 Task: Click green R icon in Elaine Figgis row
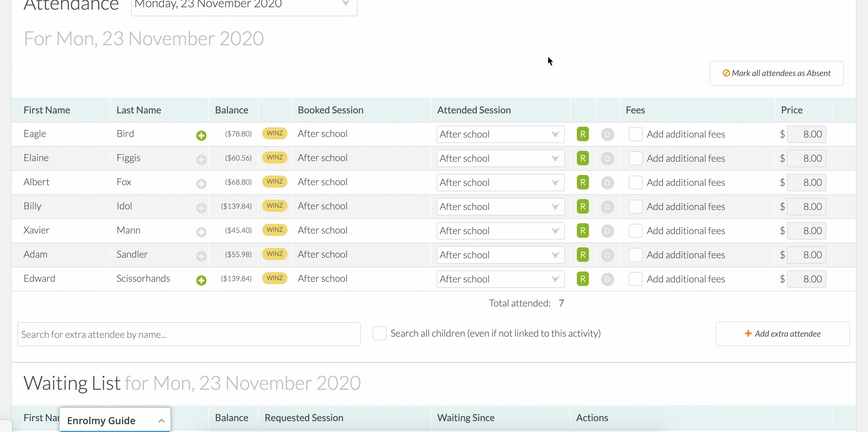coord(583,158)
